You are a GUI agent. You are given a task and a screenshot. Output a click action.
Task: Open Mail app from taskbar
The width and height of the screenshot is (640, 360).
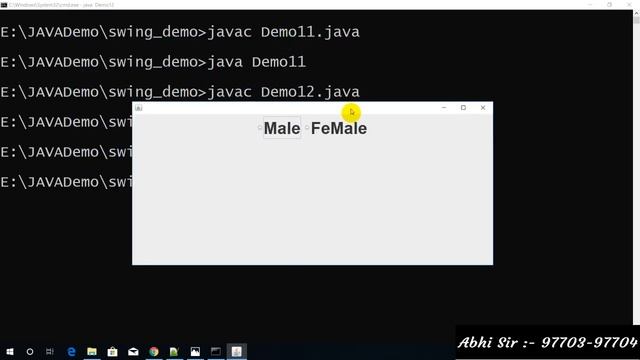click(133, 351)
